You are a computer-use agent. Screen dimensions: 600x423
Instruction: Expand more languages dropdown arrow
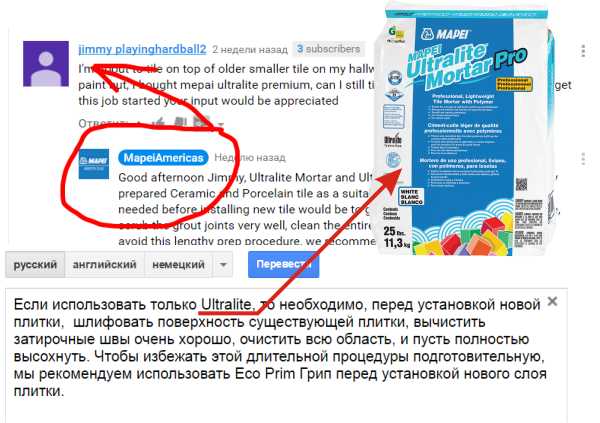[222, 265]
